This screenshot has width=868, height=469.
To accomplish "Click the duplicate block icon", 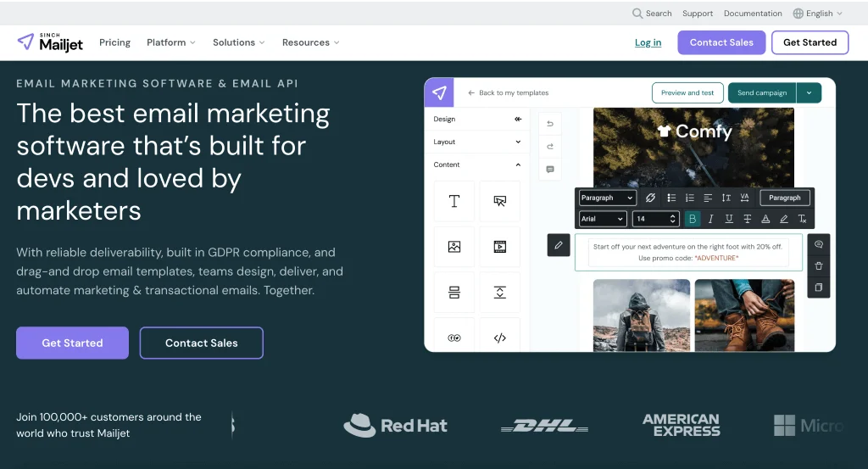I will coord(818,288).
